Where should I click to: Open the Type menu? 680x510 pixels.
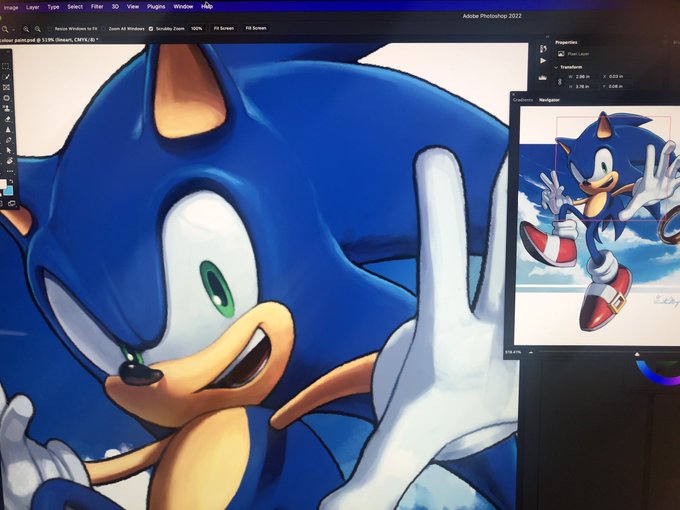coord(53,7)
